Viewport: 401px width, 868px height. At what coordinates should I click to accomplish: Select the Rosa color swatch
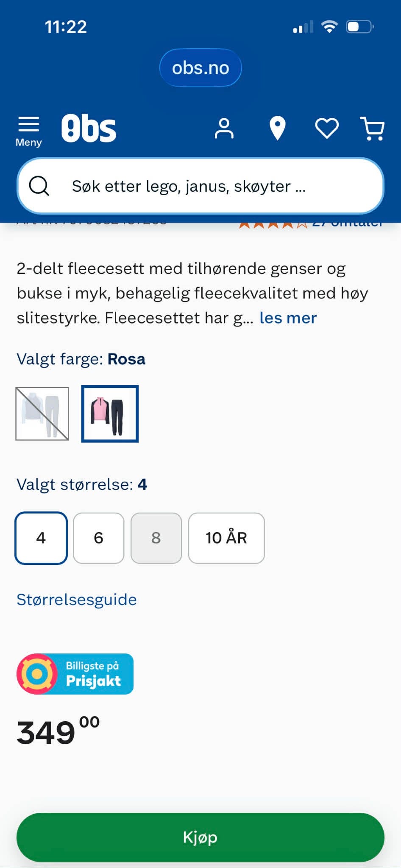[110, 413]
